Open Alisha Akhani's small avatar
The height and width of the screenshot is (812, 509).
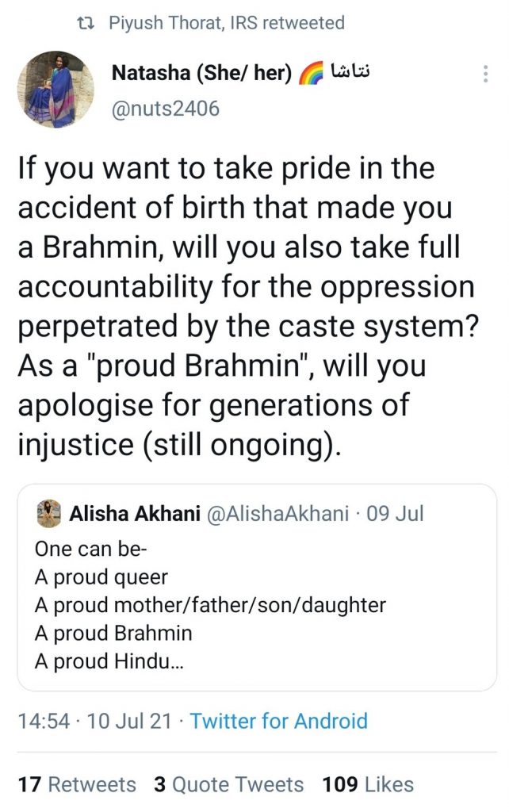click(x=49, y=513)
